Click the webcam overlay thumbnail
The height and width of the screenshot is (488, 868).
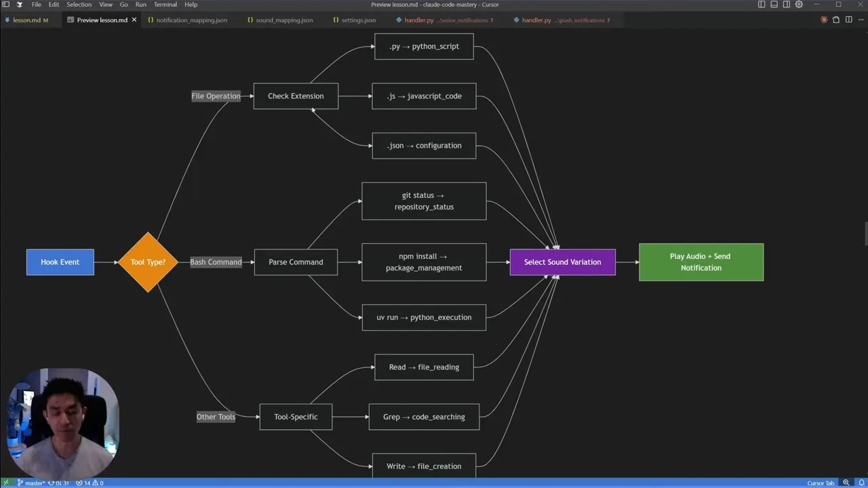[63, 420]
